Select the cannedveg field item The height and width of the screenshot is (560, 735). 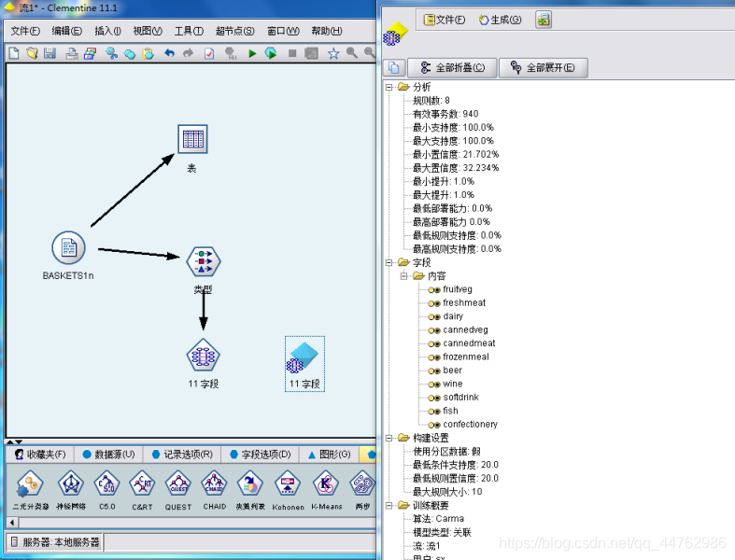pyautogui.click(x=465, y=329)
